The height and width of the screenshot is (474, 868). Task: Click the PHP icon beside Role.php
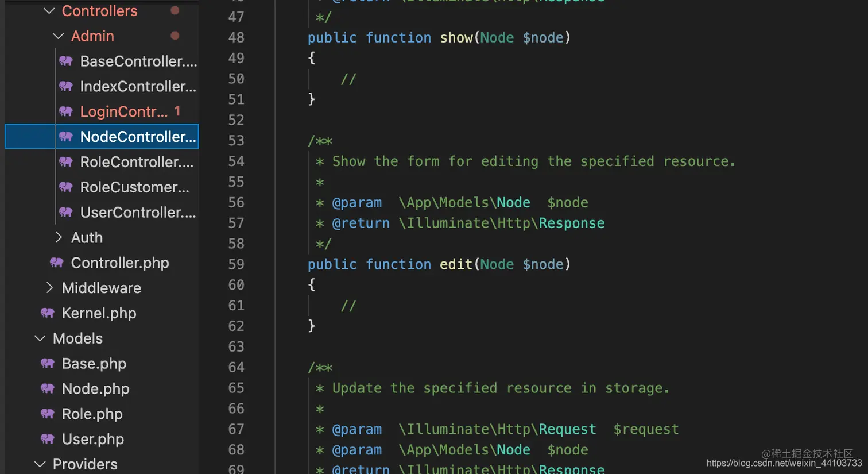coord(48,414)
